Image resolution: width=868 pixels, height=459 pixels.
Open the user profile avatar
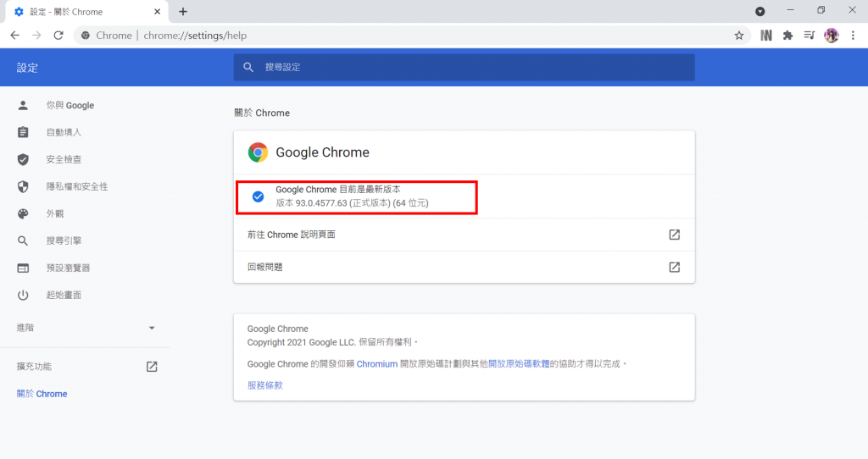832,36
